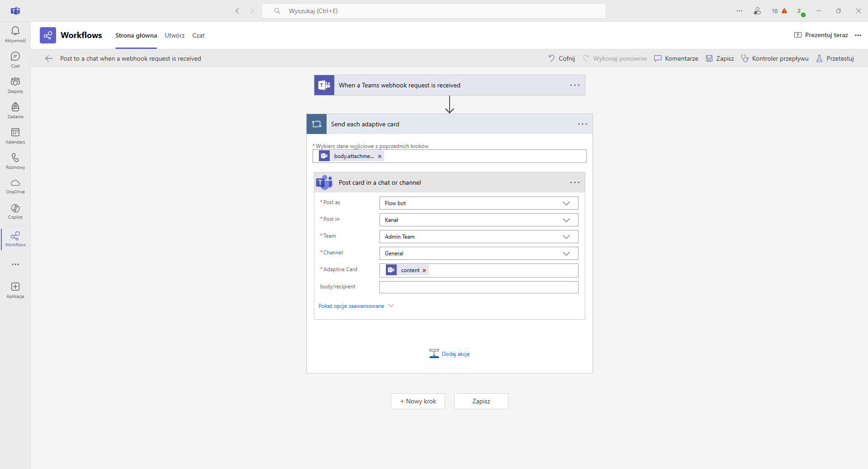
Task: Switch to the Czat tab in Workflows
Action: 198,35
